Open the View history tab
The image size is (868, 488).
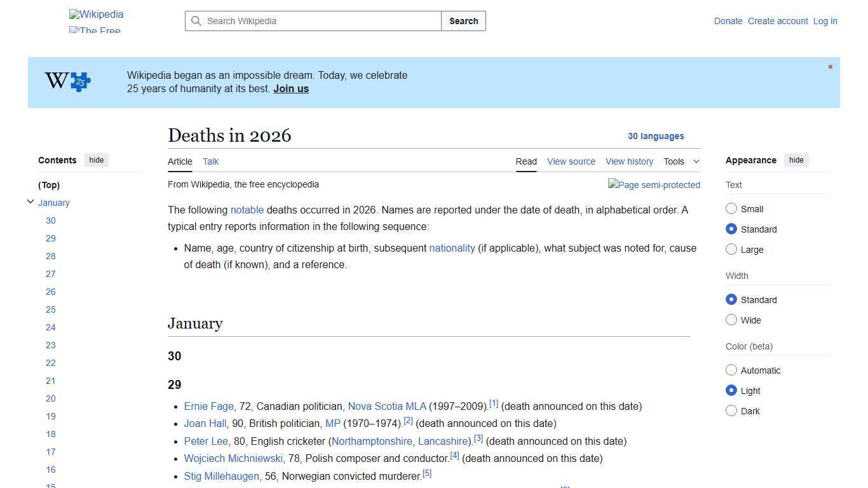click(x=629, y=161)
